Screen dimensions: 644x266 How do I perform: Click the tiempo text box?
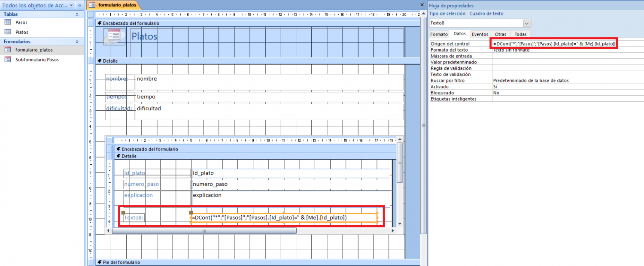point(269,97)
